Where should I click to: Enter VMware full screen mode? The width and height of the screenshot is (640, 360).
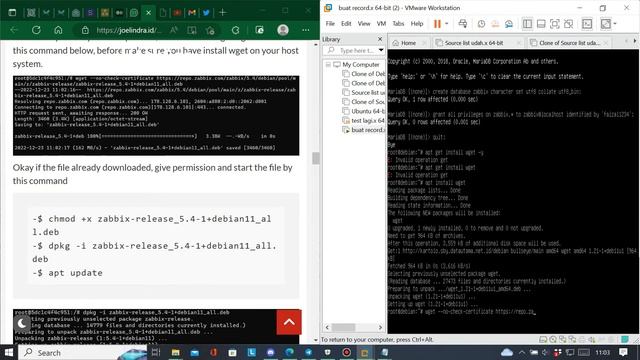click(555, 24)
